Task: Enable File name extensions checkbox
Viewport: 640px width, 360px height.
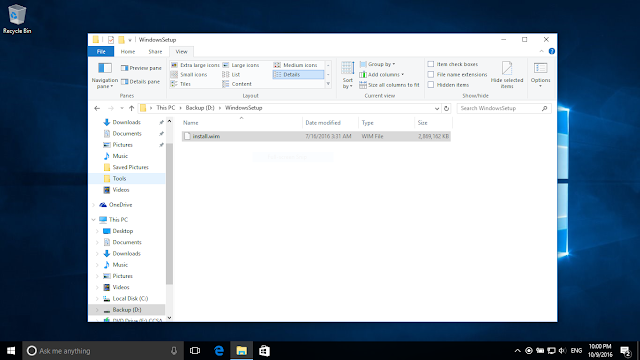Action: (x=431, y=74)
